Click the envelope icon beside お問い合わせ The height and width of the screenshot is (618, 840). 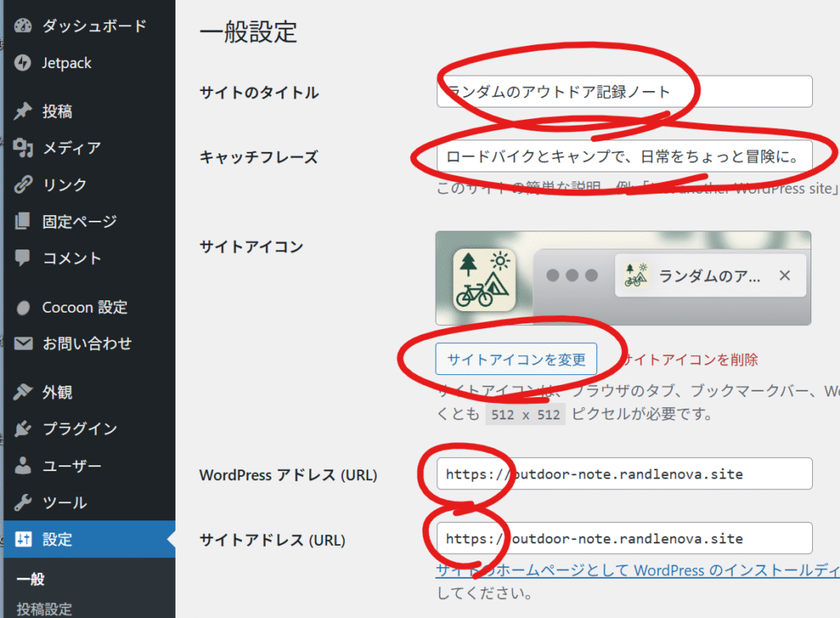[23, 344]
